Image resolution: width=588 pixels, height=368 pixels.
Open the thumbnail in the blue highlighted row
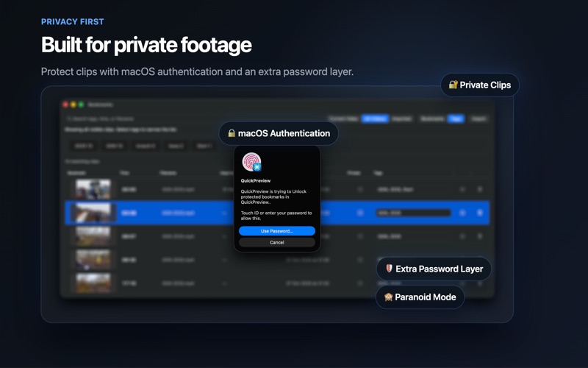click(x=93, y=213)
